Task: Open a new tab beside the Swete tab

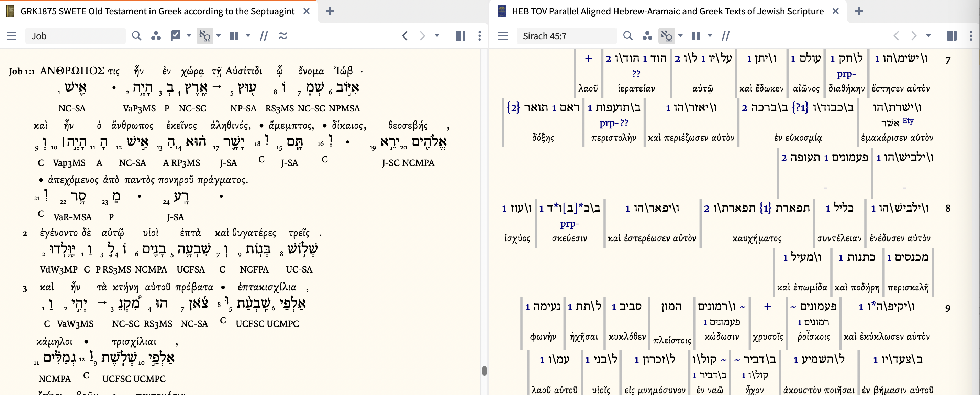Action: point(330,11)
